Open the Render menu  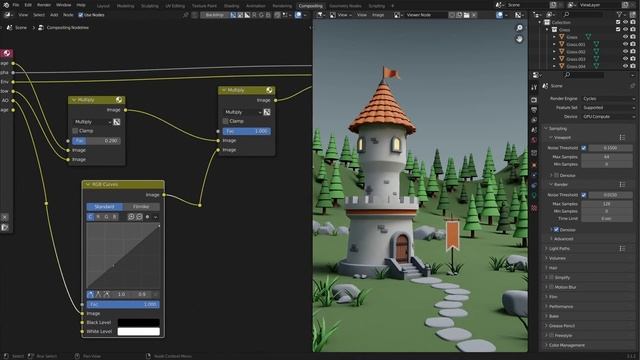44,5
